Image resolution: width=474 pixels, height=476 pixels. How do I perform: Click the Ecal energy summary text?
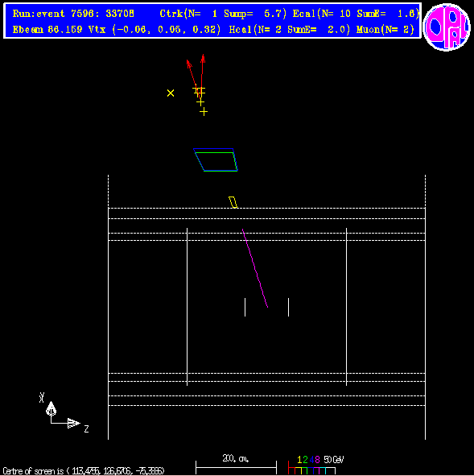[356, 14]
